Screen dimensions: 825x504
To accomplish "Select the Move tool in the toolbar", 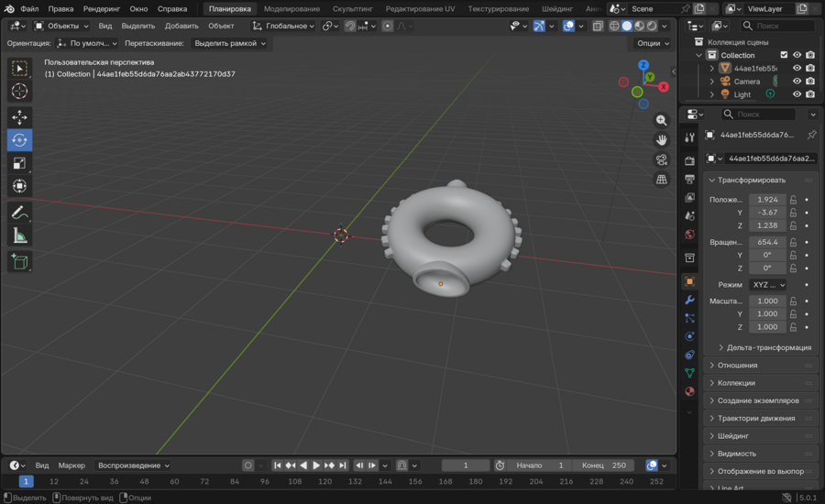I will click(x=19, y=117).
